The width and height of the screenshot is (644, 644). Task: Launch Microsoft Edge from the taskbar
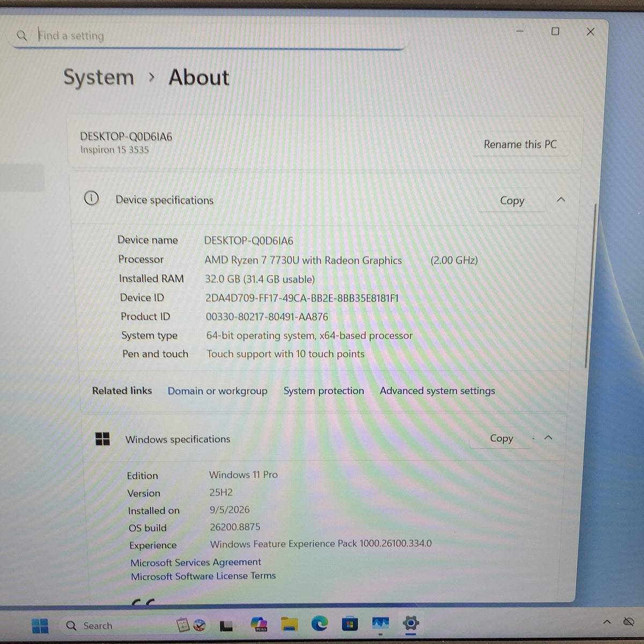[319, 624]
